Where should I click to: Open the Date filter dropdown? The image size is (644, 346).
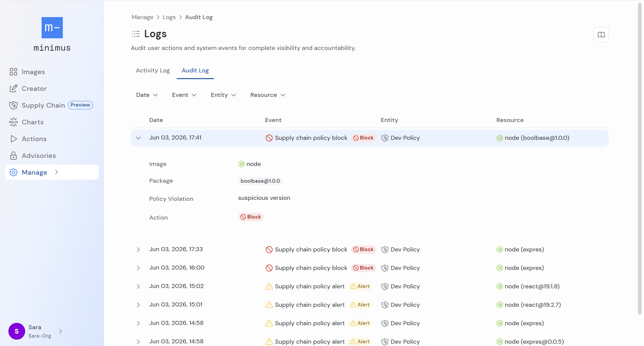coord(147,95)
